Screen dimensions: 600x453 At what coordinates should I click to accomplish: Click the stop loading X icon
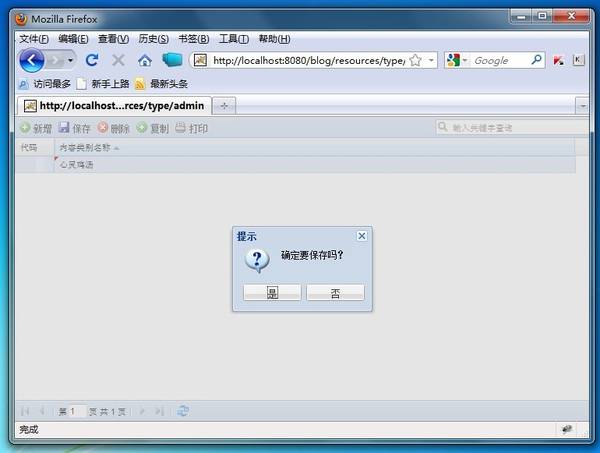pyautogui.click(x=118, y=60)
